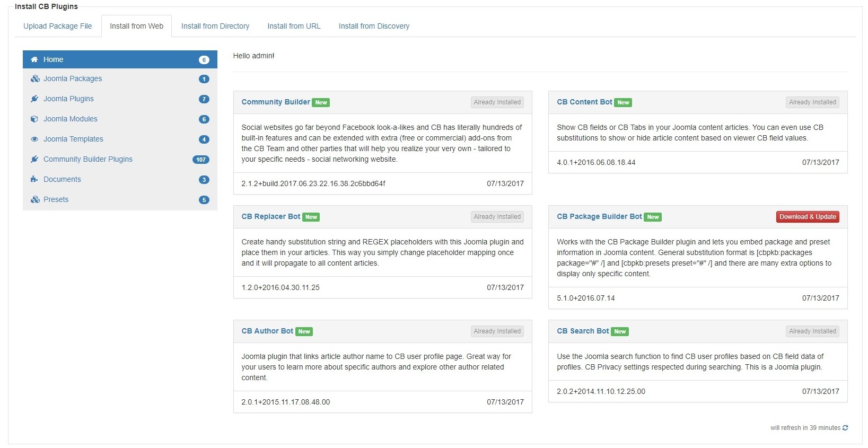
Task: Click Already Installed button on CB Replacer Bot
Action: coord(497,217)
